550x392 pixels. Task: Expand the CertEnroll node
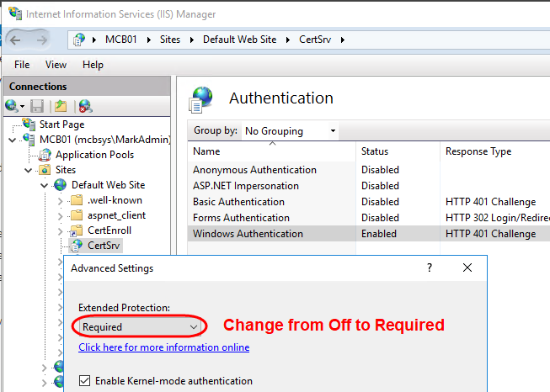coord(60,231)
